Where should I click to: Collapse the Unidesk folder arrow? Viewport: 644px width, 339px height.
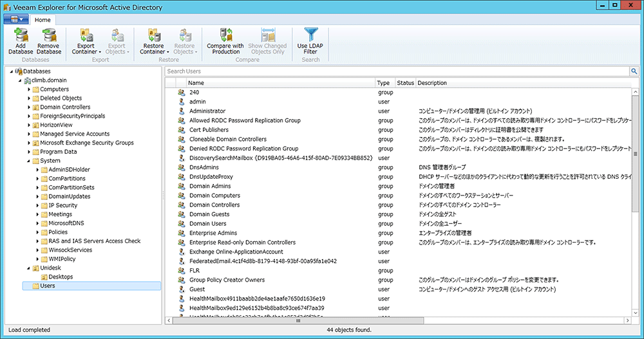tap(29, 268)
